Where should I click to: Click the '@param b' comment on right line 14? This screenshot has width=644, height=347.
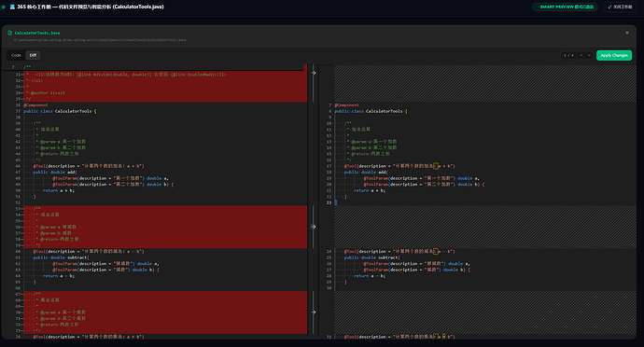coord(371,147)
